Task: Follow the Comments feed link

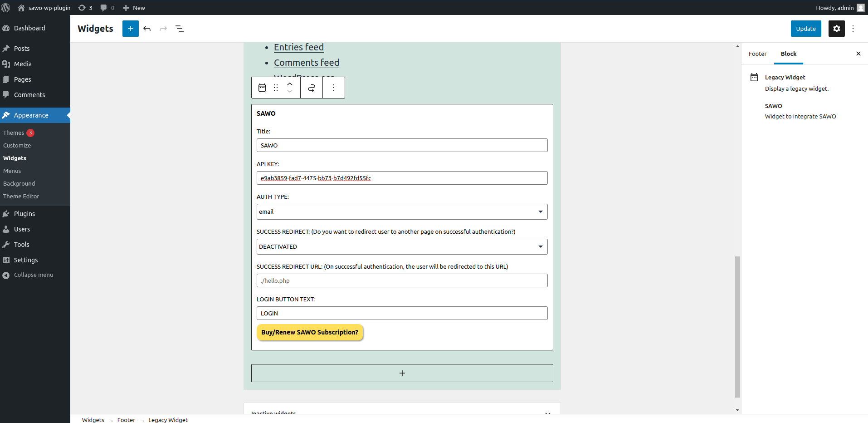Action: (x=307, y=63)
